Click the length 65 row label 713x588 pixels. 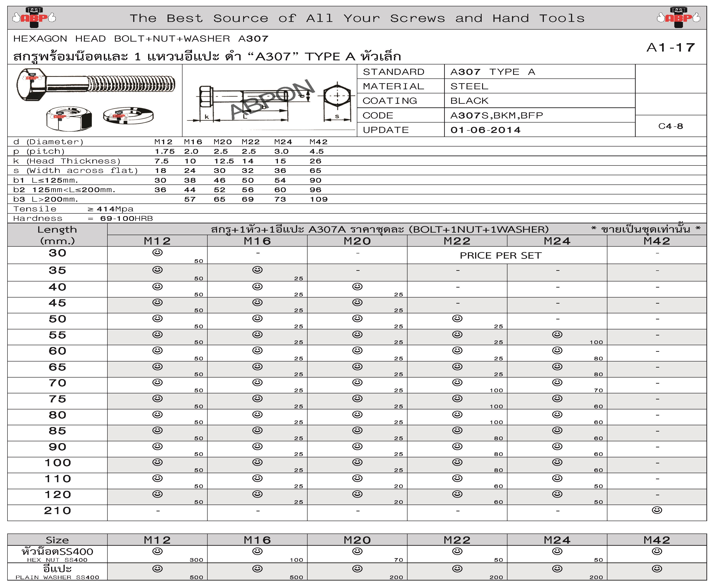57,367
